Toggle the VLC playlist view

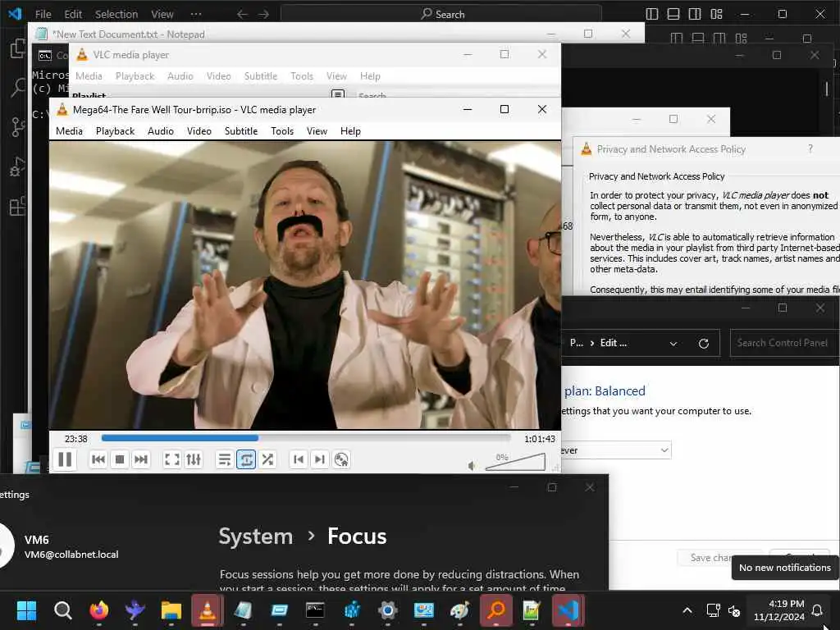225,459
